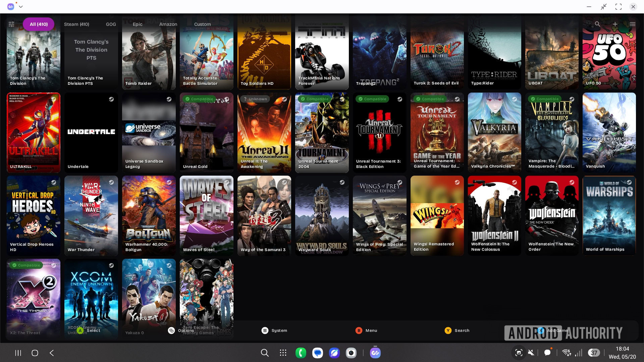This screenshot has height=362, width=644.
Task: Click the Y Search button
Action: tap(457, 330)
